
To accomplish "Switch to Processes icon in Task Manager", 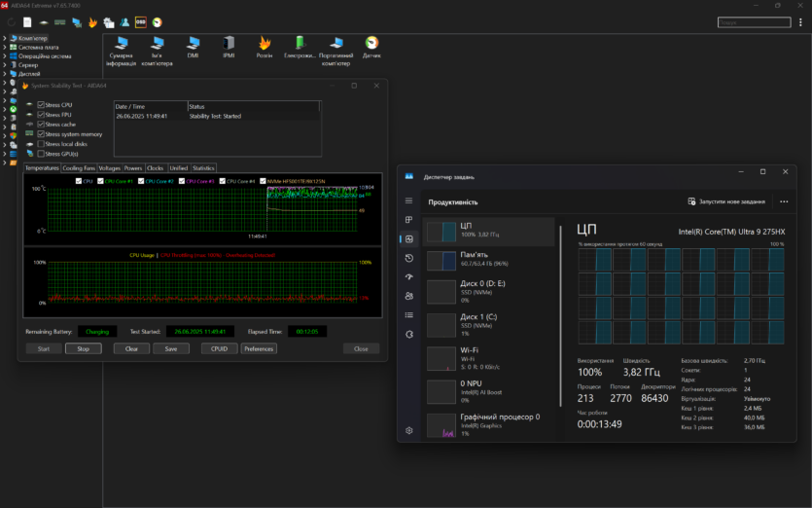I will (408, 220).
